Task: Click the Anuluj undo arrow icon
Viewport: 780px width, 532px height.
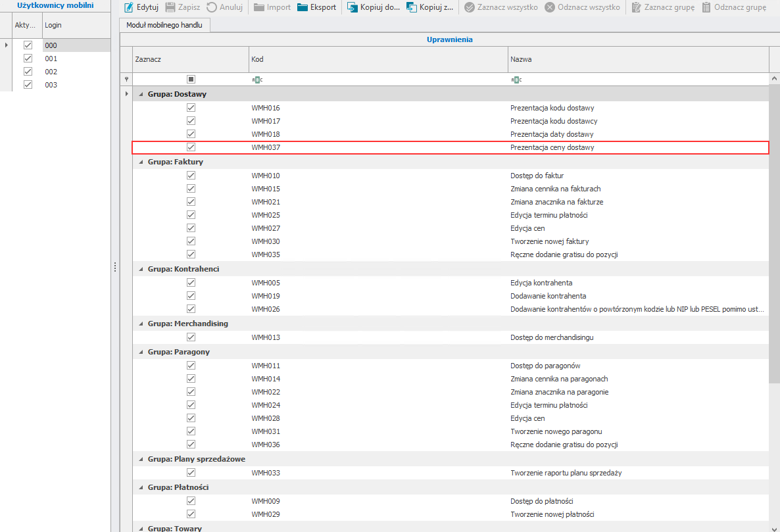Action: [x=212, y=7]
